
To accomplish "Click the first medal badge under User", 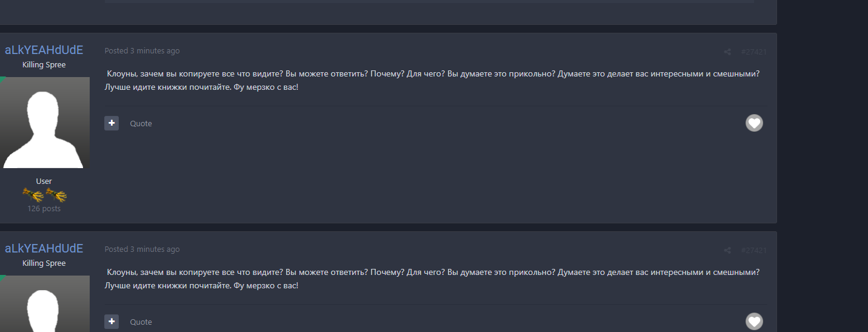I will 33,195.
